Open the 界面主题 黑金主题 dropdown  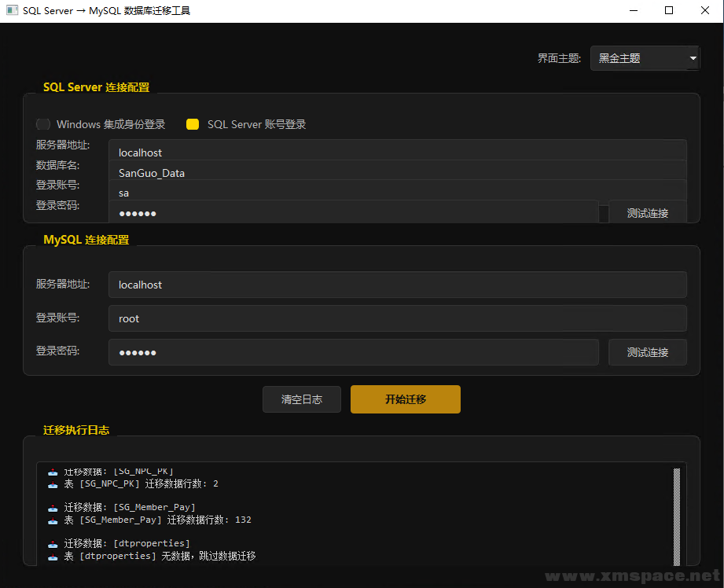(x=645, y=58)
